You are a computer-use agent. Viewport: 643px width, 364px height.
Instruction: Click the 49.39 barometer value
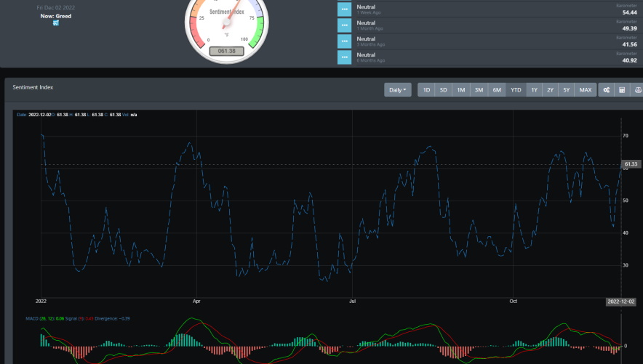pyautogui.click(x=629, y=28)
